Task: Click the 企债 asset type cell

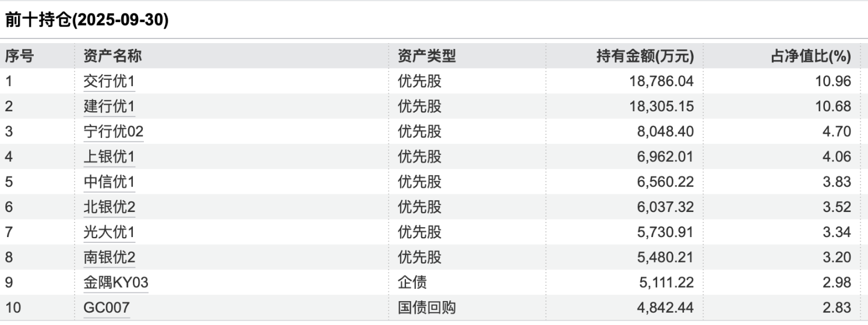Action: point(412,283)
